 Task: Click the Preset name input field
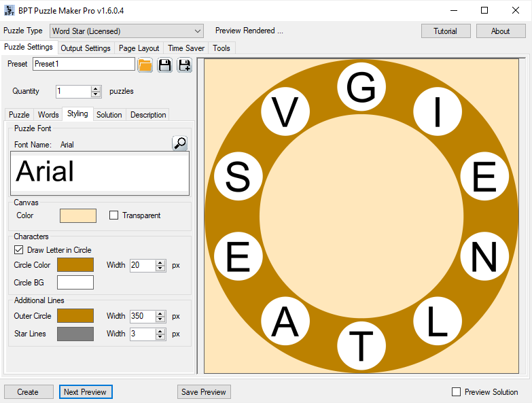click(84, 64)
